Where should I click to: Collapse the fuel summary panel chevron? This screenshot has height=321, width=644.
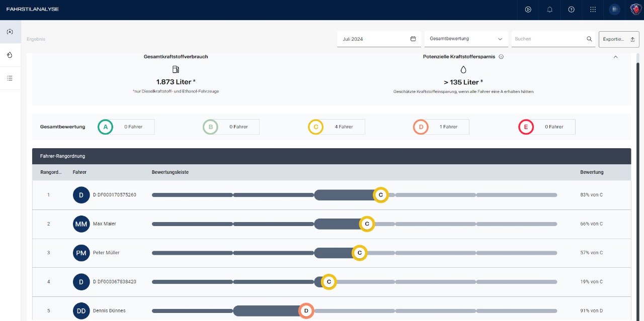[x=615, y=57]
